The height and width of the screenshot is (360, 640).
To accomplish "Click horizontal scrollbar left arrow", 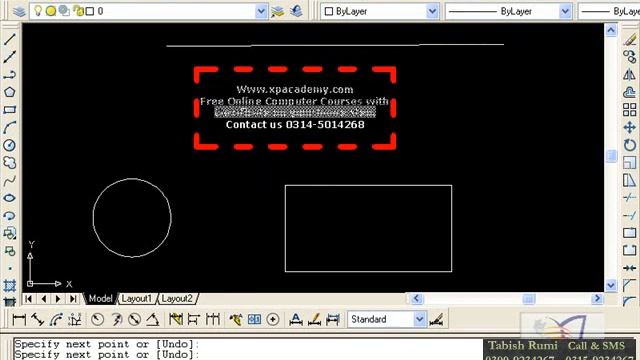I will tap(417, 299).
